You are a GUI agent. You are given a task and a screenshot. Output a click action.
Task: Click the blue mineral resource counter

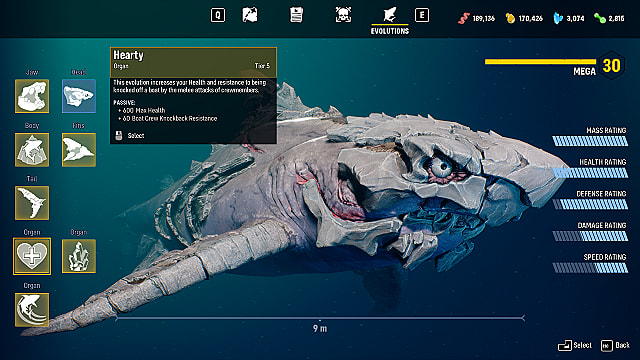point(569,18)
